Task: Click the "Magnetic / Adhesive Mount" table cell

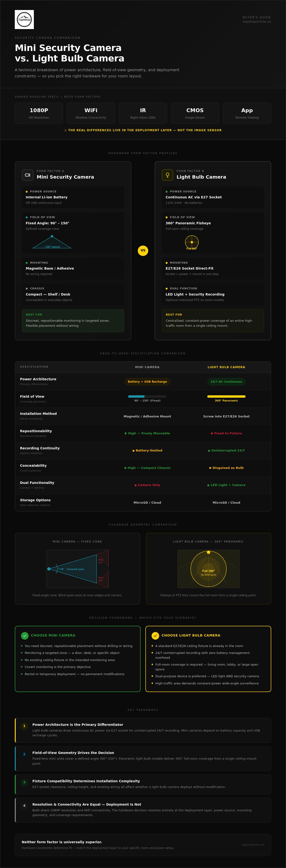Action: click(147, 416)
